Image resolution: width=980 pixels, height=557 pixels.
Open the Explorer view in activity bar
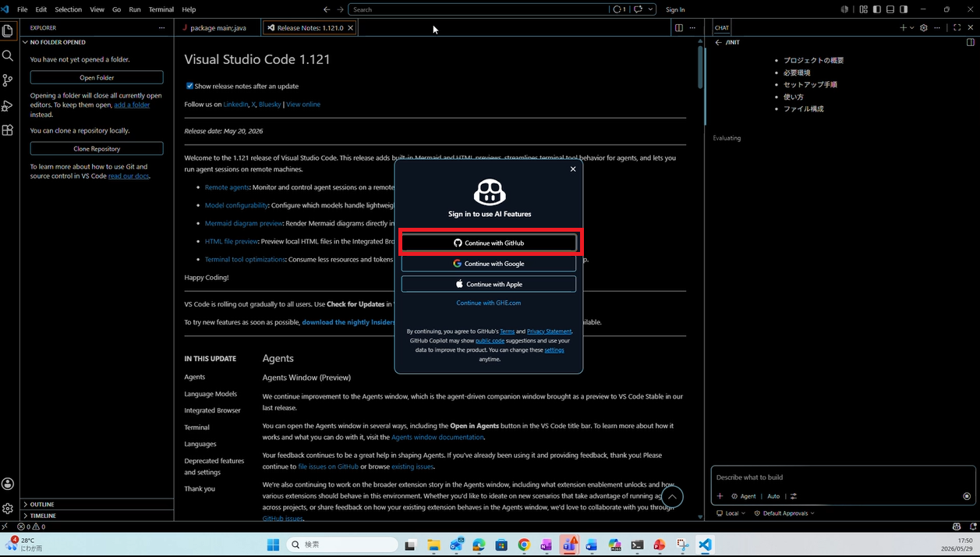pyautogui.click(x=8, y=31)
